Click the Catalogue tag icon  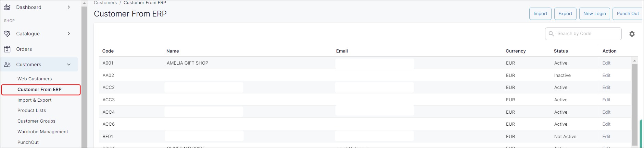pyautogui.click(x=7, y=34)
